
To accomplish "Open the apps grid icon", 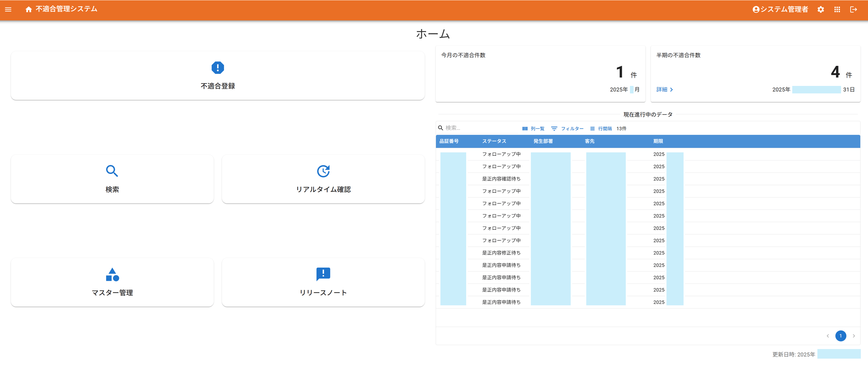I will (837, 10).
